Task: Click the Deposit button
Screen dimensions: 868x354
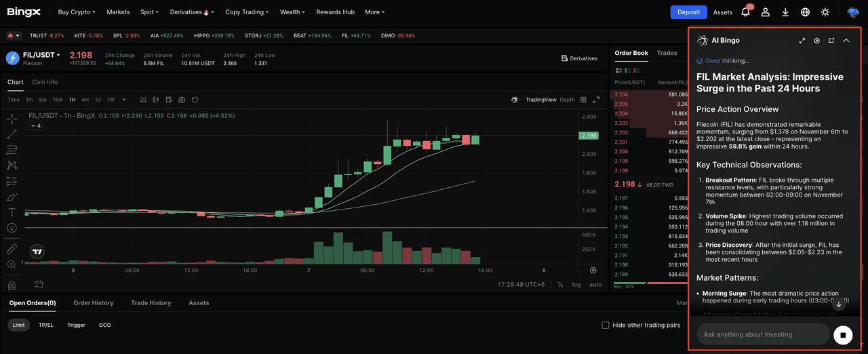Action: 688,12
